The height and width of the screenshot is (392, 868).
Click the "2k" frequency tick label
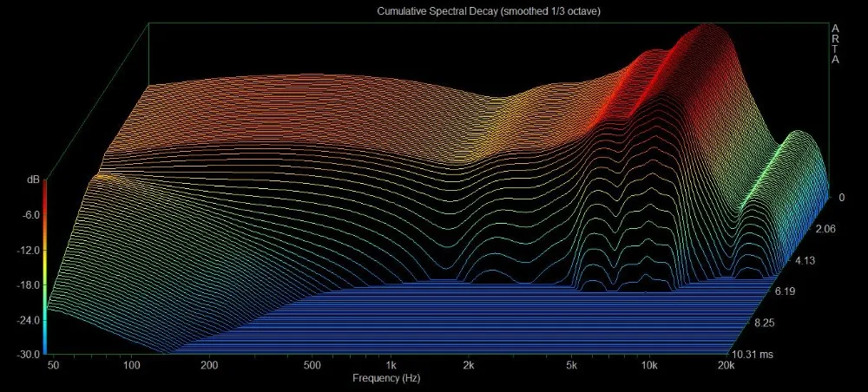point(469,365)
